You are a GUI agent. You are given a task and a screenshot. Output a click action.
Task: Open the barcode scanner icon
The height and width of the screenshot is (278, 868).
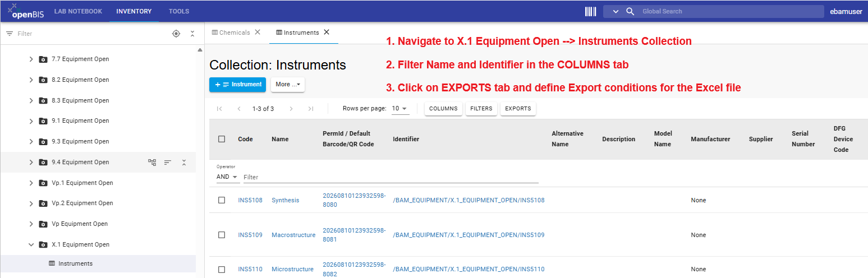point(590,11)
